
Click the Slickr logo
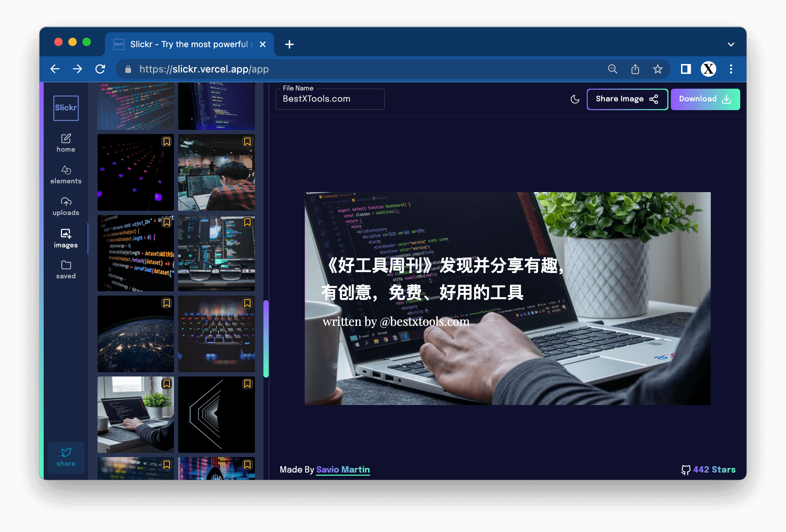(x=66, y=108)
